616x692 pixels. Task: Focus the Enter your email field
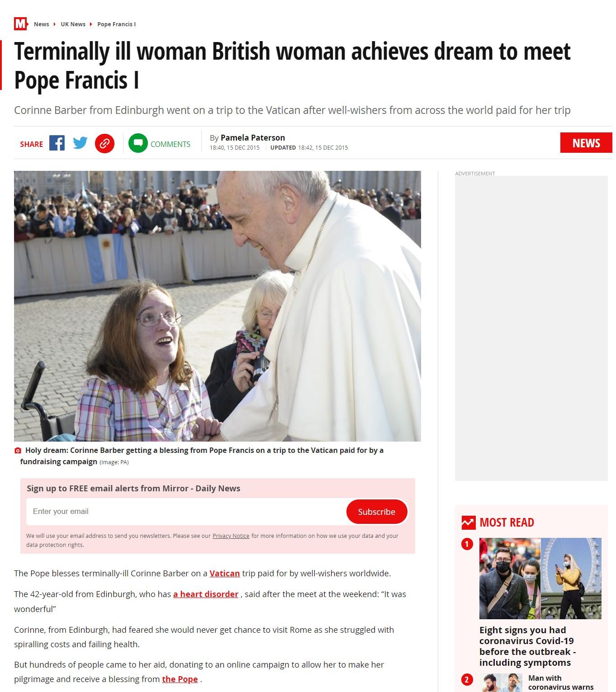click(x=186, y=512)
